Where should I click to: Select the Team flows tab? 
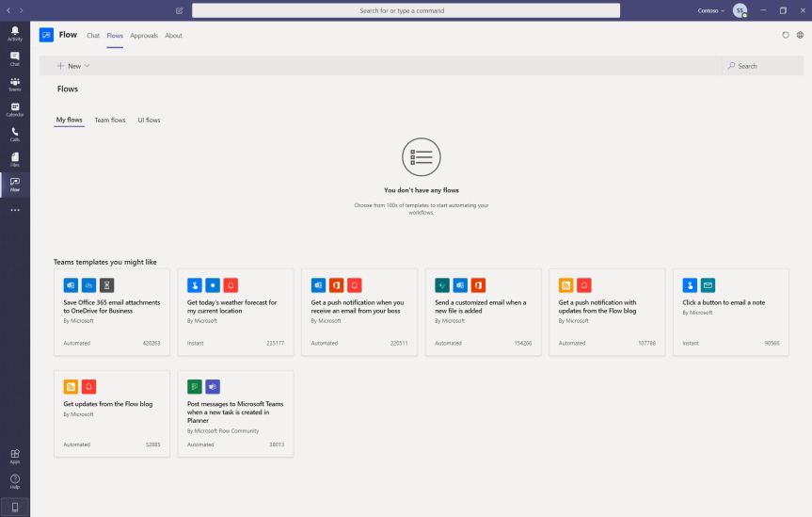(x=110, y=120)
